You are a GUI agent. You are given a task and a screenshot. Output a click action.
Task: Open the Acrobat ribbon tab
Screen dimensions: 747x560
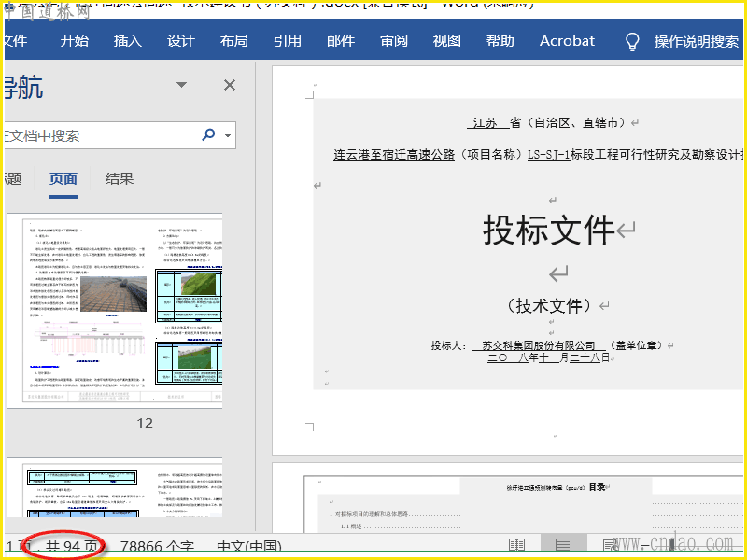point(567,40)
